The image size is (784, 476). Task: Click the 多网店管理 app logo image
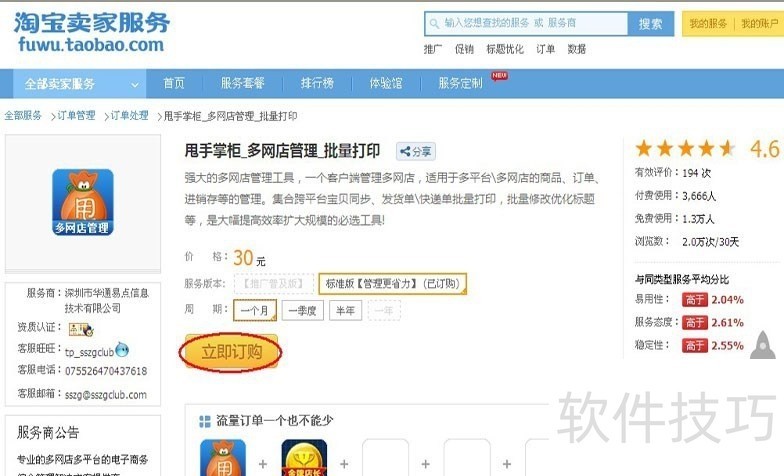click(x=83, y=202)
